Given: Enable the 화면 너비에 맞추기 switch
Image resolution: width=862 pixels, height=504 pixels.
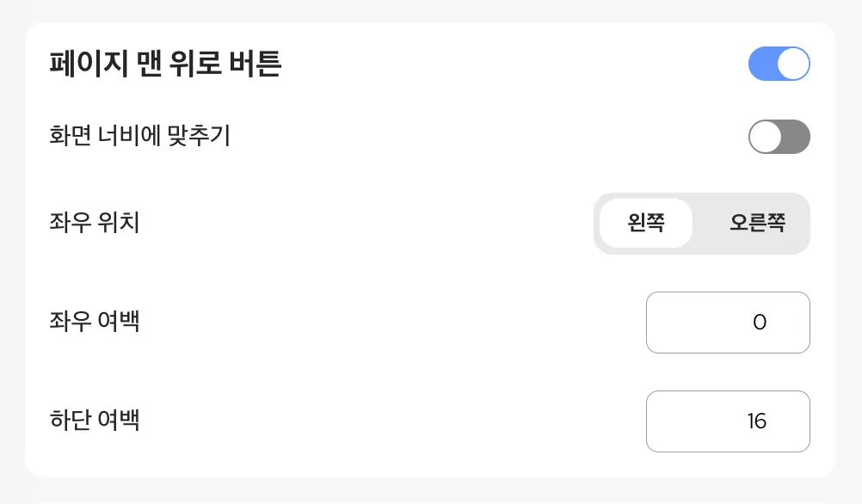Looking at the screenshot, I should pyautogui.click(x=779, y=137).
